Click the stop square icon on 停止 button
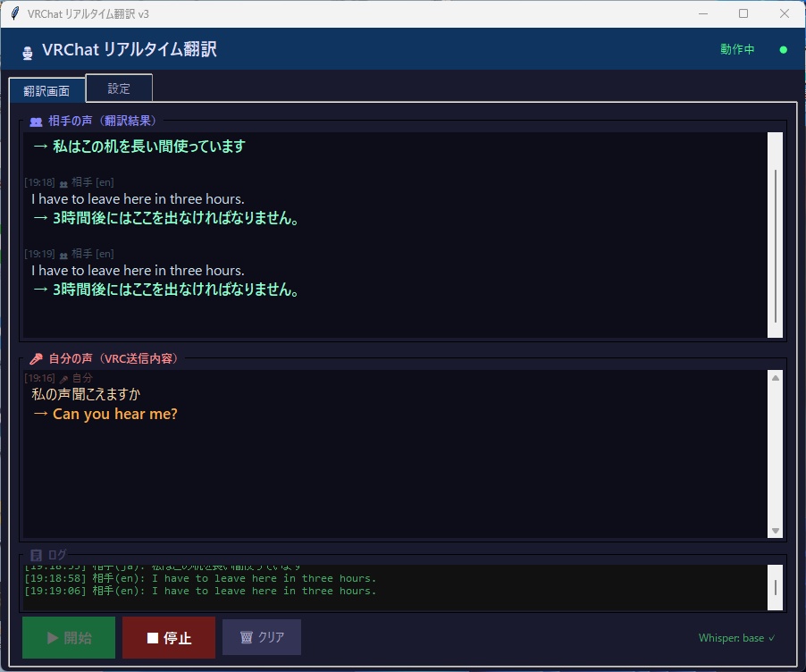This screenshot has height=672, width=806. (151, 637)
